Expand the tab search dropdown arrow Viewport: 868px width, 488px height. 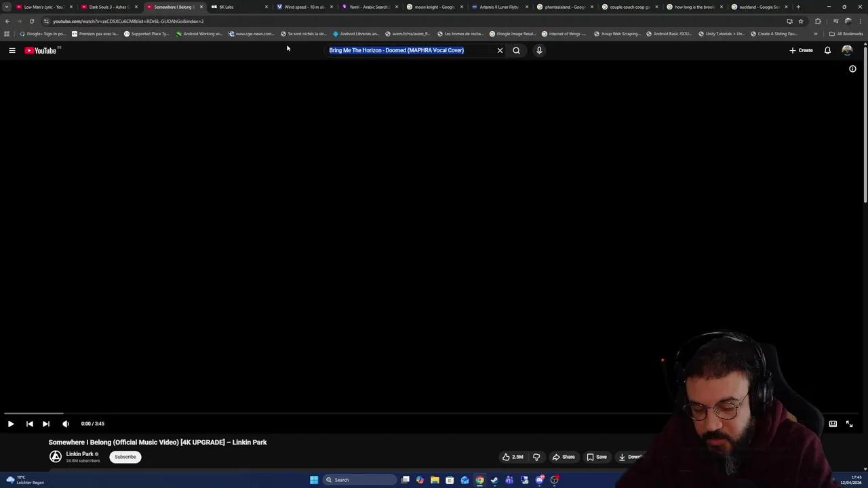pyautogui.click(x=7, y=7)
